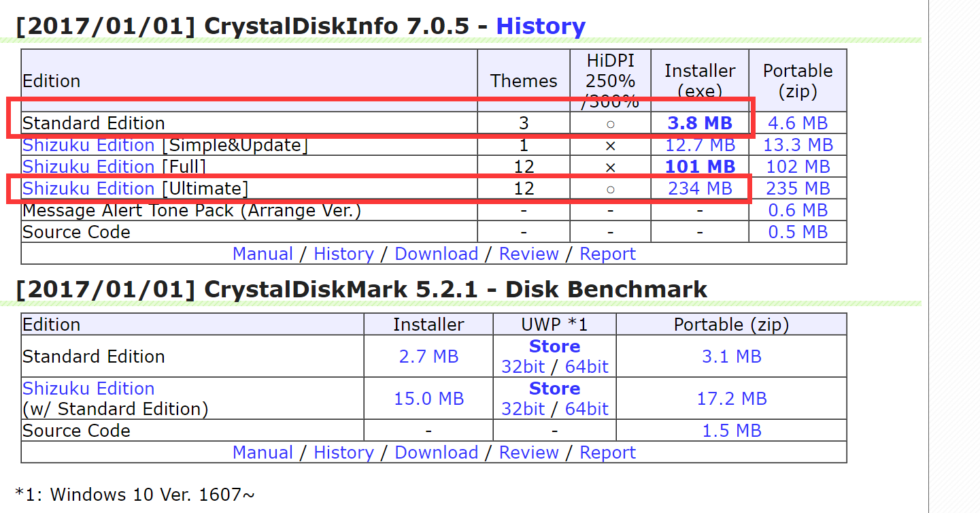The image size is (980, 513).
Task: Open the History link under the CrystalDiskInfo table
Action: 343,254
